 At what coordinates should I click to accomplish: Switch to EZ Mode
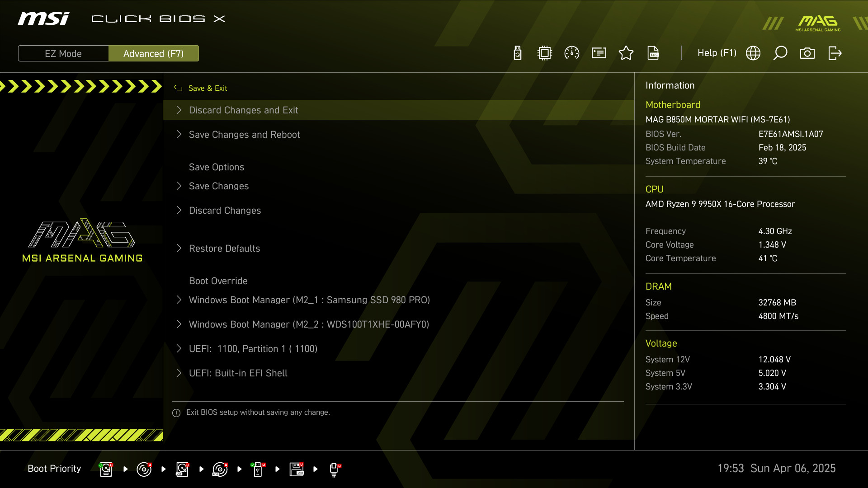click(x=63, y=53)
